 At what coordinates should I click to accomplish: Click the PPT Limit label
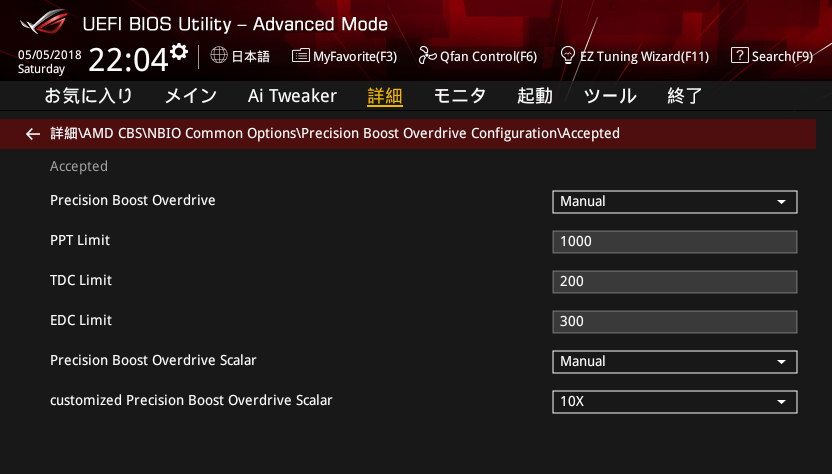coord(80,240)
